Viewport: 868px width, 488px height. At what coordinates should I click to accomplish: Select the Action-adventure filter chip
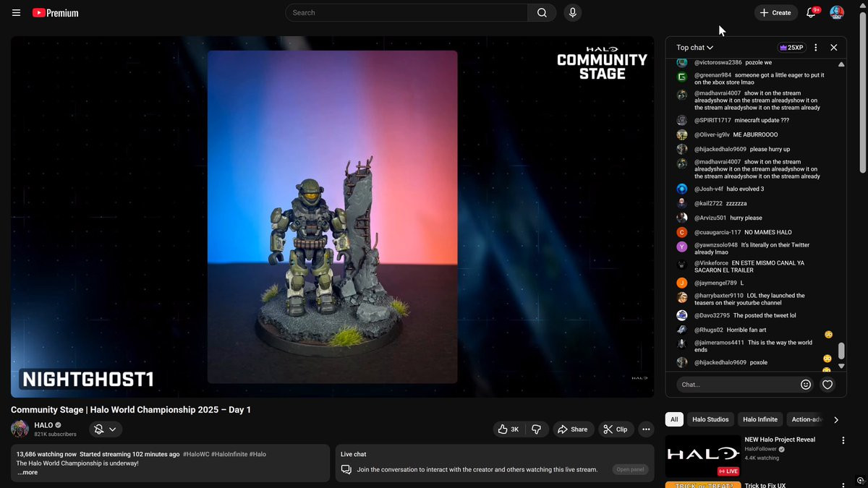point(806,419)
